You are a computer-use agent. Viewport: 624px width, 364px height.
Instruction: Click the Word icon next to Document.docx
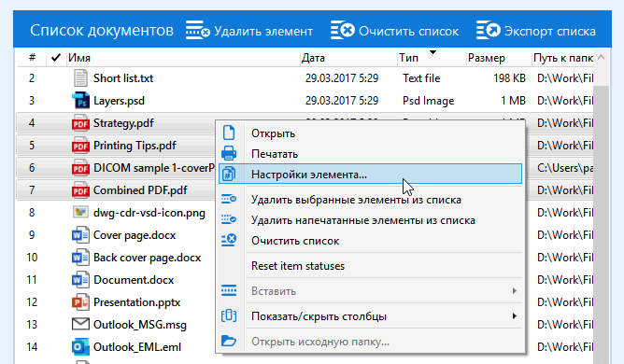pyautogui.click(x=80, y=280)
